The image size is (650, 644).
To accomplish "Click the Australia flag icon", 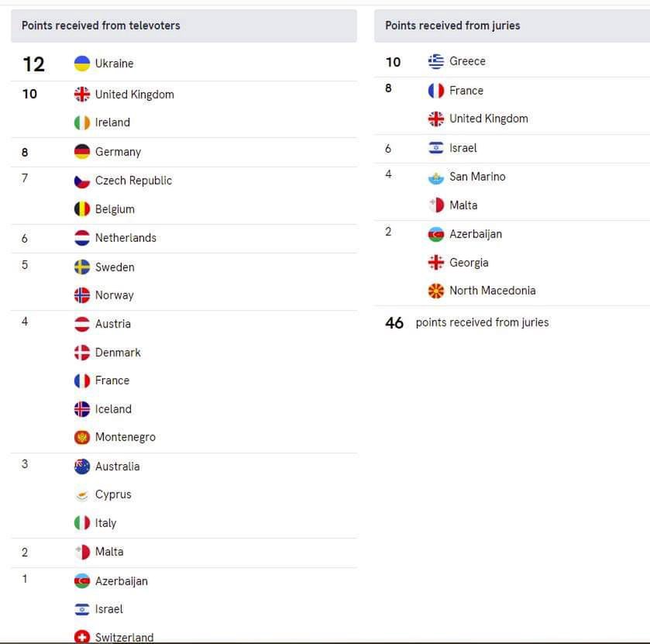I will tap(82, 467).
